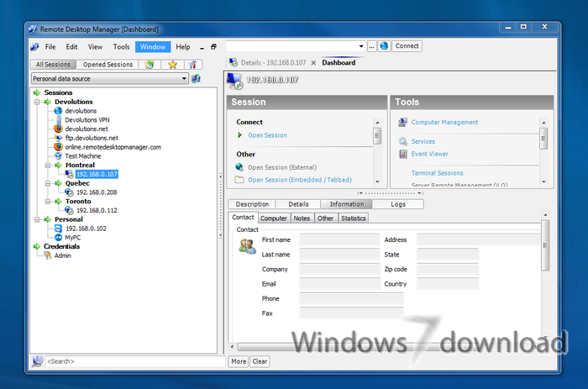Open the Tools menu
The height and width of the screenshot is (389, 588).
121,47
